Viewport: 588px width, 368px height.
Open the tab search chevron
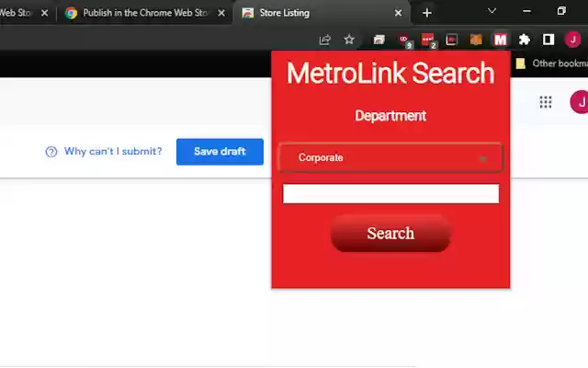click(492, 11)
